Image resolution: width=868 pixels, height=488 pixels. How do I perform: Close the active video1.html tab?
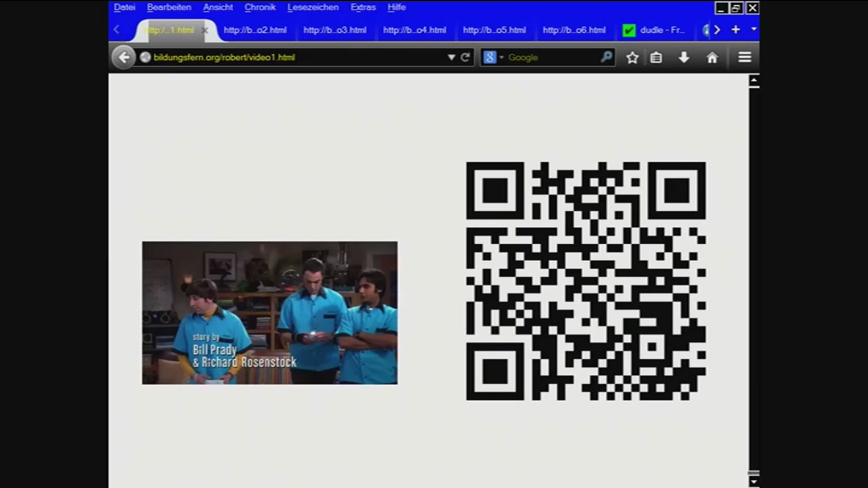pos(205,30)
